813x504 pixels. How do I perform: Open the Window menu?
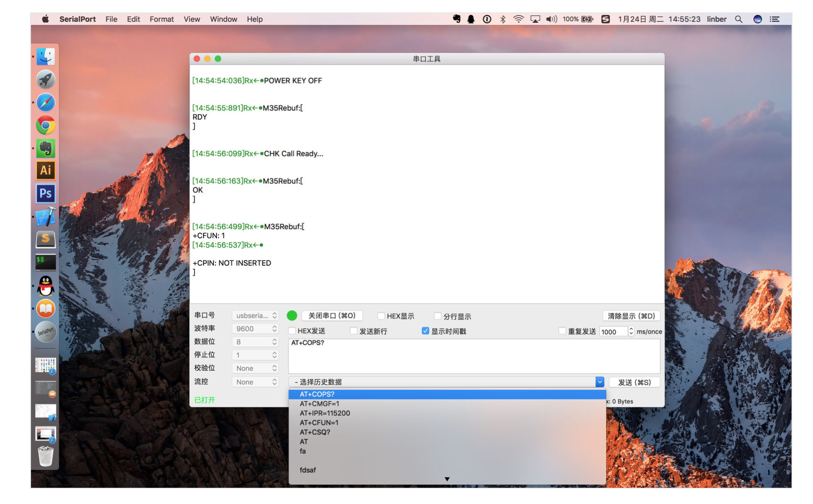(224, 19)
